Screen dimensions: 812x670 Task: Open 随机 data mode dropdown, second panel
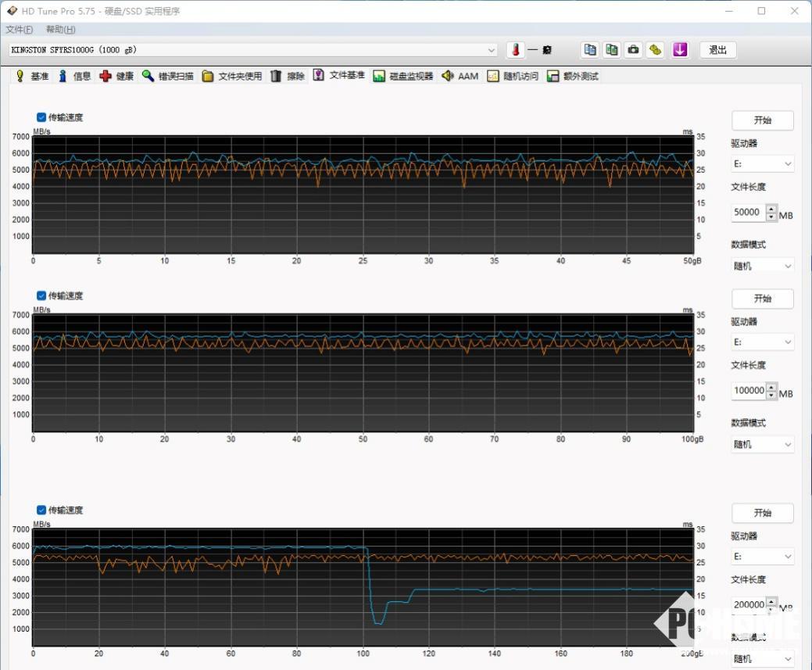click(762, 444)
